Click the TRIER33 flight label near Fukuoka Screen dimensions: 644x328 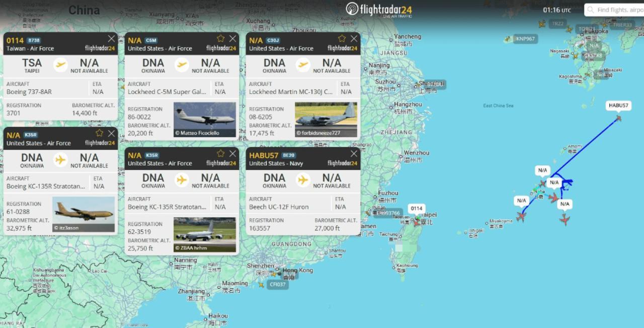point(622,25)
